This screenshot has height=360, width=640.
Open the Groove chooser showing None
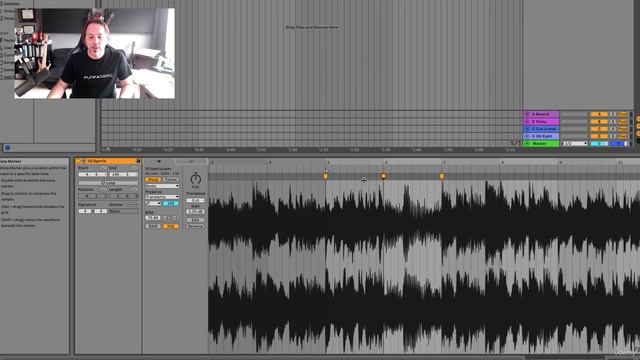[x=124, y=211]
